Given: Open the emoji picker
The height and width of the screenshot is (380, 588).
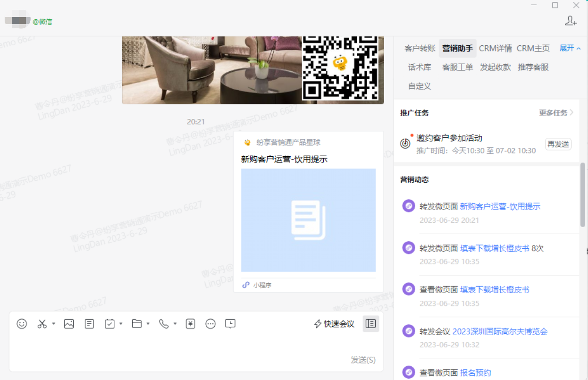Looking at the screenshot, I should click(x=22, y=324).
